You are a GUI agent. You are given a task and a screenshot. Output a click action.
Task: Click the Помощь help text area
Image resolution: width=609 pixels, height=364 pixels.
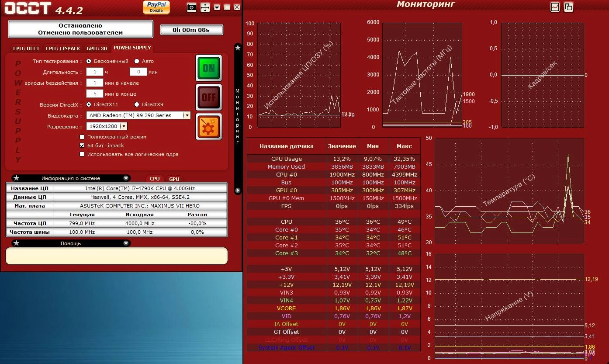(117, 256)
